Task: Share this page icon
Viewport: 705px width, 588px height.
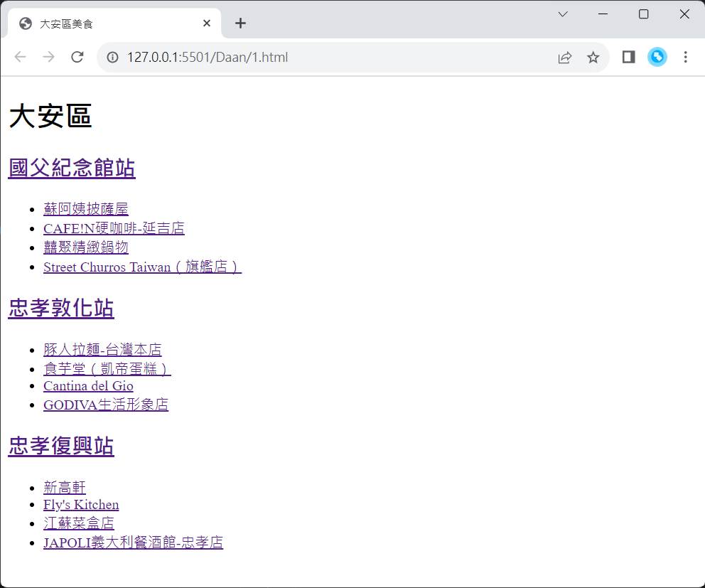Action: tap(565, 57)
